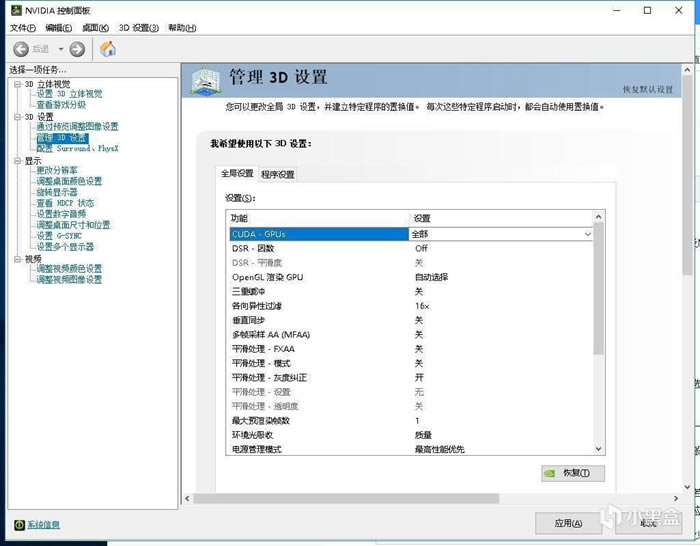Select the 平滑处理 - 模式 row
The height and width of the screenshot is (546, 700).
coord(411,363)
